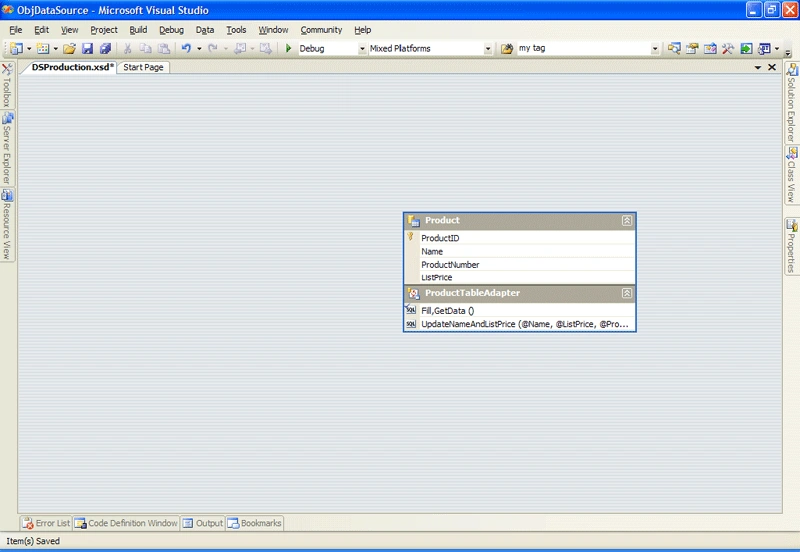Open Toolbox via hammer and wrench icon
This screenshot has height=552, width=800.
(x=728, y=48)
